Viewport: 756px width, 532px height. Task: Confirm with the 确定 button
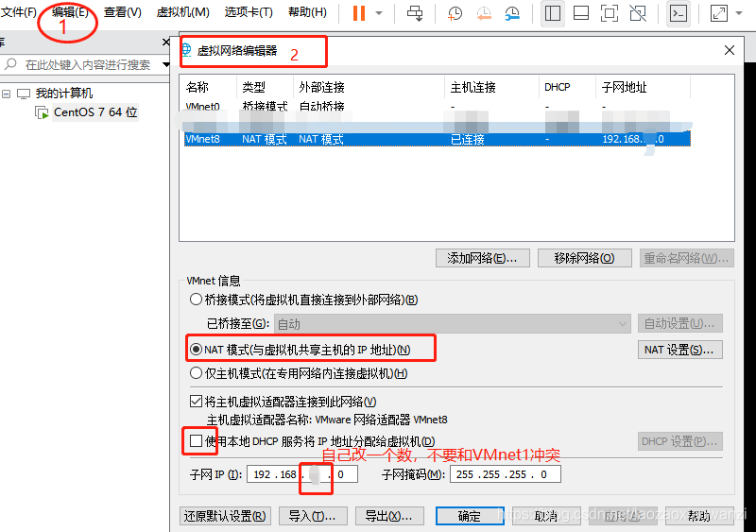point(470,516)
